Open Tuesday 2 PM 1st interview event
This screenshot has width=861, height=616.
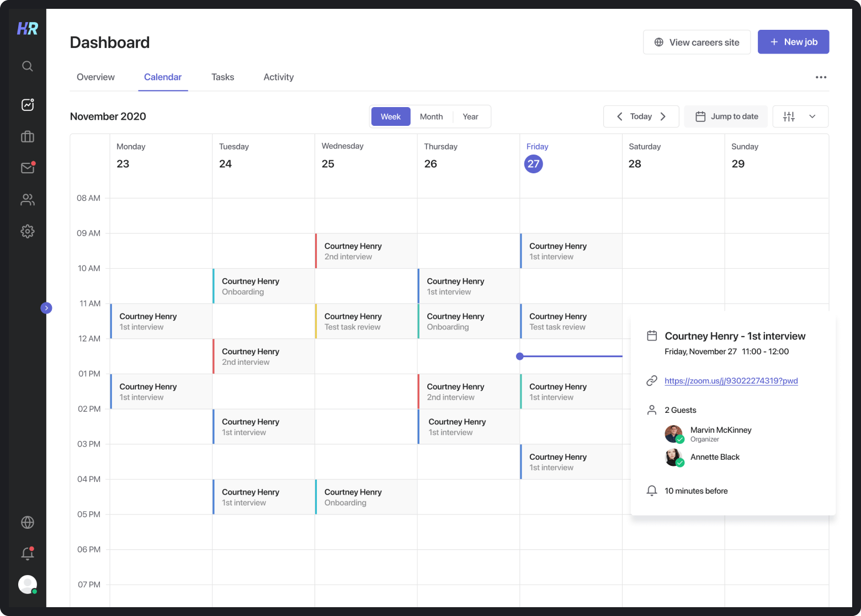coord(263,427)
